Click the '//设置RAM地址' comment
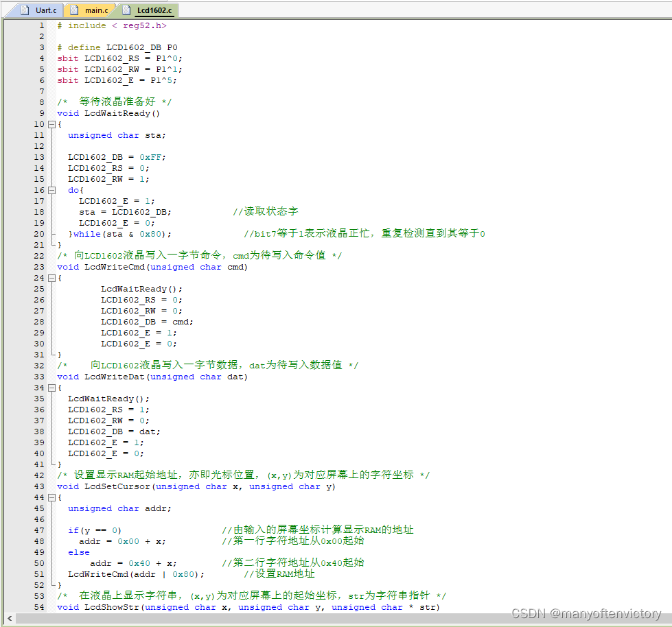This screenshot has height=627, width=672. pos(279,574)
